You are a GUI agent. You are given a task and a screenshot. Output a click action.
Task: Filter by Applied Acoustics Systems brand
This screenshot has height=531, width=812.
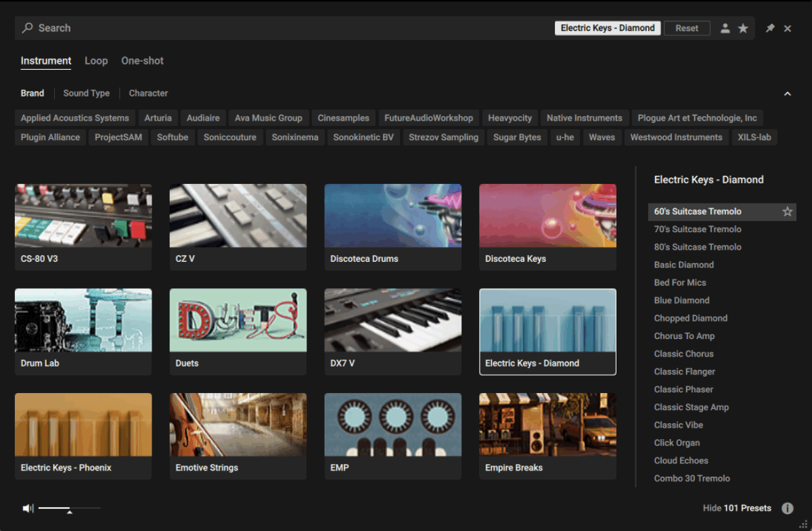point(75,118)
